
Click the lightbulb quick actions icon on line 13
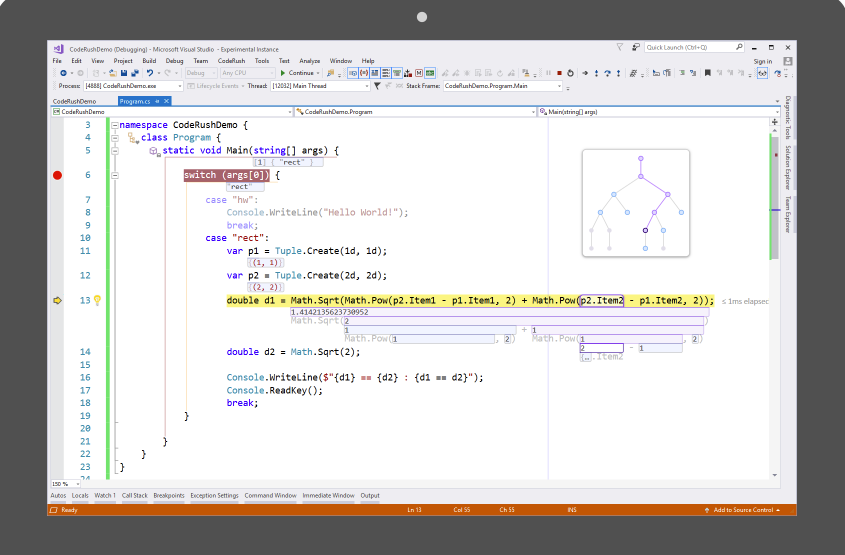pos(98,300)
